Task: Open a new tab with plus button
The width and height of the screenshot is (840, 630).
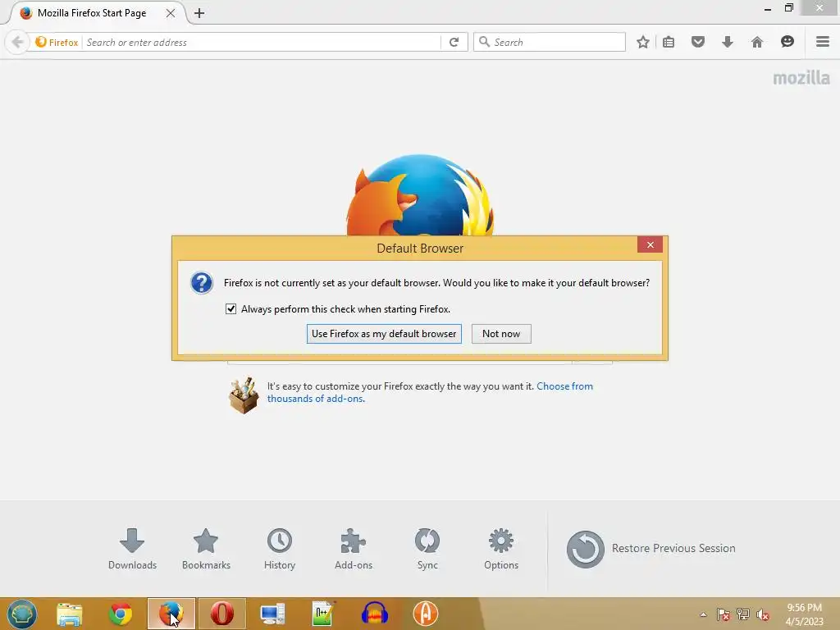Action: coord(199,13)
